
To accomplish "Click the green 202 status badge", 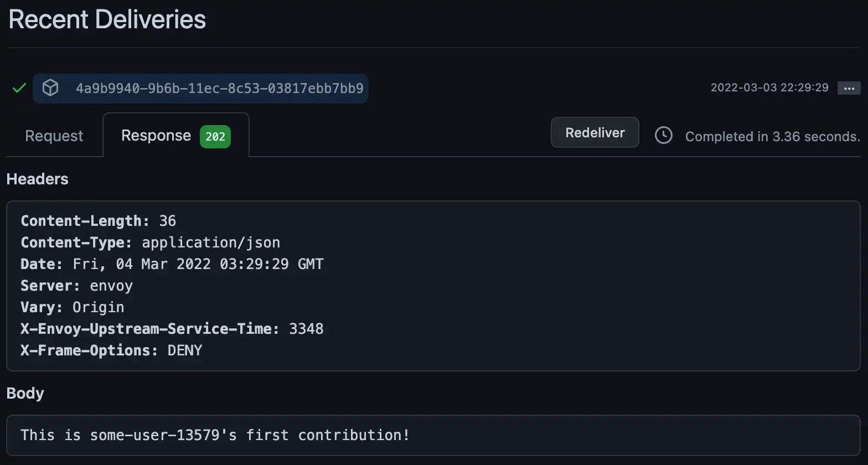I will tap(215, 137).
